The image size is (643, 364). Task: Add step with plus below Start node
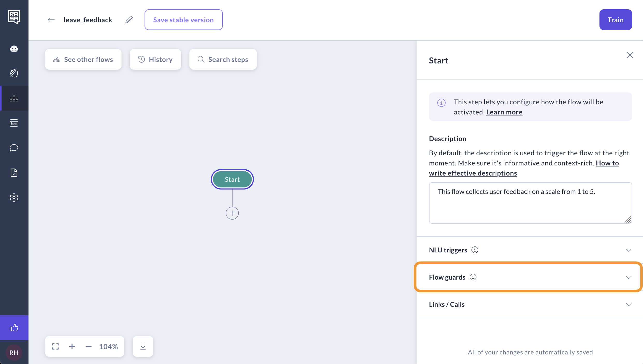pyautogui.click(x=232, y=213)
